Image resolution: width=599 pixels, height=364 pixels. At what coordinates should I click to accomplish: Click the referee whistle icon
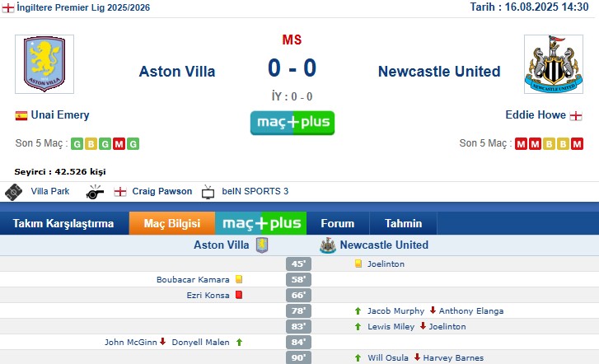(95, 192)
